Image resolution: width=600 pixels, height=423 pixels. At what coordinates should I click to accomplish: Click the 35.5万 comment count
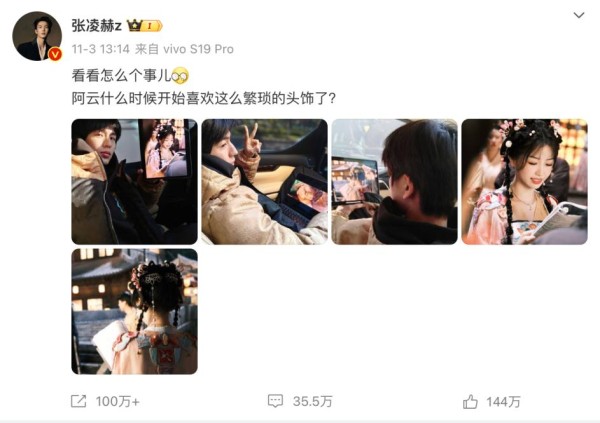click(x=312, y=402)
